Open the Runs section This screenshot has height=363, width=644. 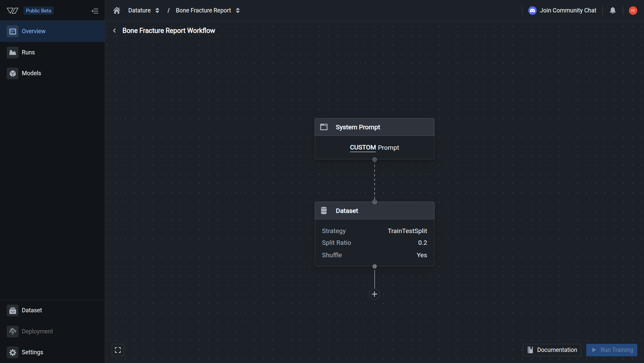pyautogui.click(x=52, y=52)
